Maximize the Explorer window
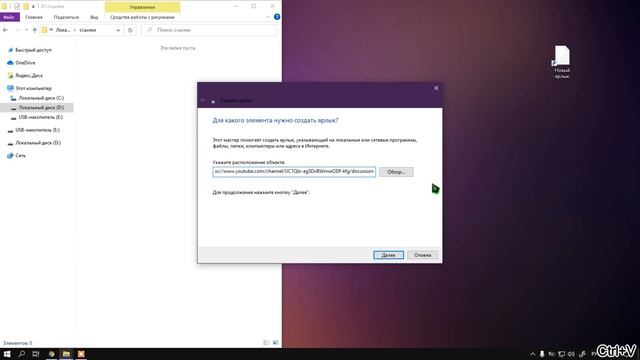The width and height of the screenshot is (640, 360). (x=254, y=6)
